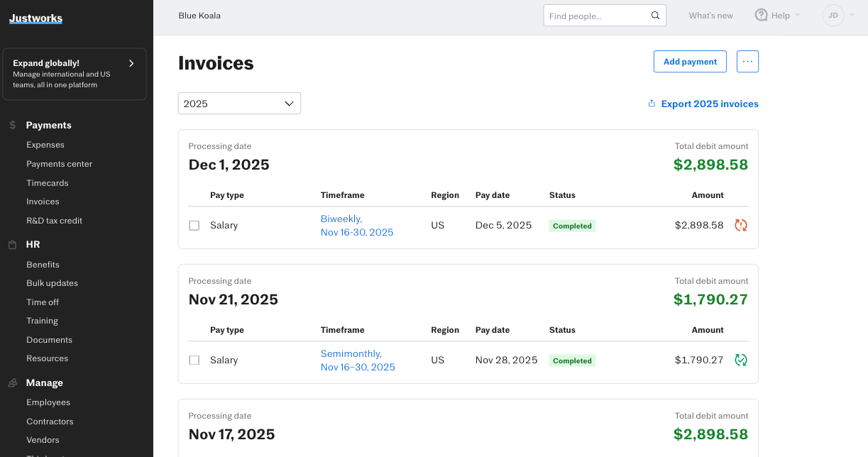Click the green sync icon for Nov 21 invoice

coord(741,360)
